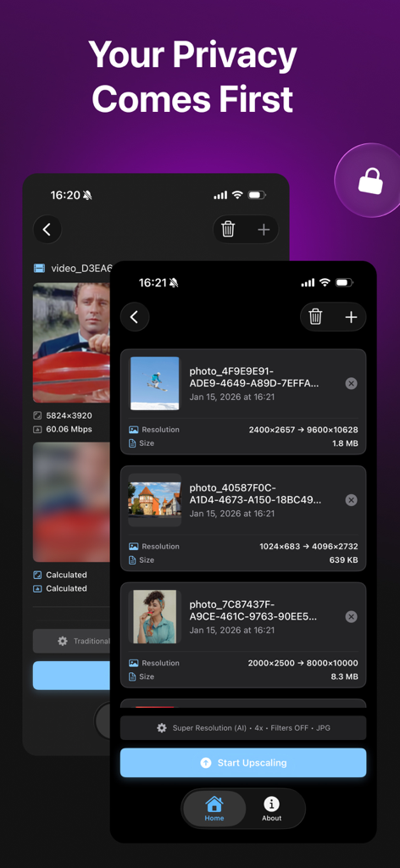Click the 60.06 Mbps bitrate value

(69, 429)
